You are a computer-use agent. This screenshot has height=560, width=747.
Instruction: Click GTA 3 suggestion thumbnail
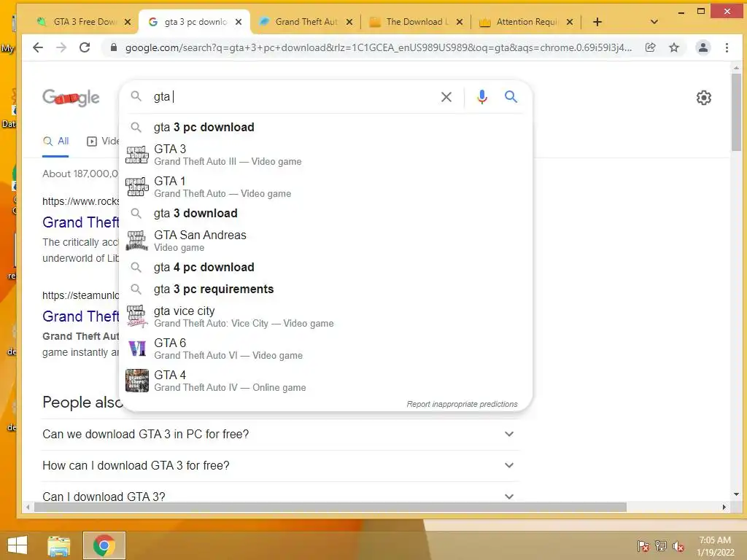(x=136, y=155)
